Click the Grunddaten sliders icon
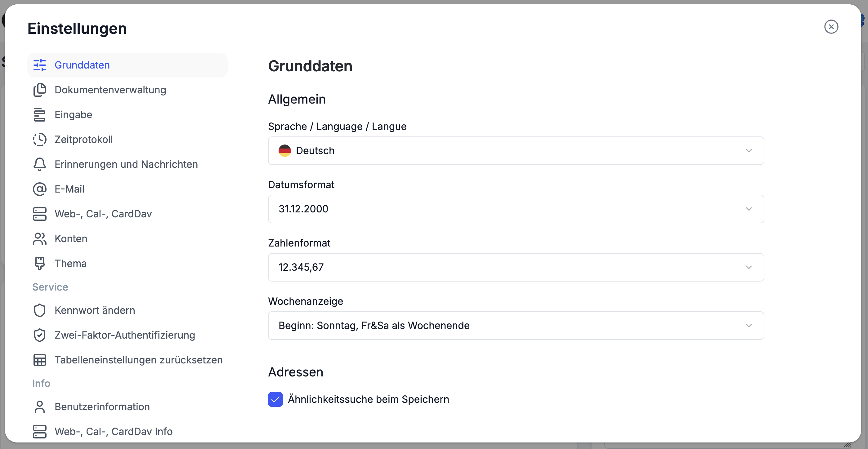 point(40,65)
